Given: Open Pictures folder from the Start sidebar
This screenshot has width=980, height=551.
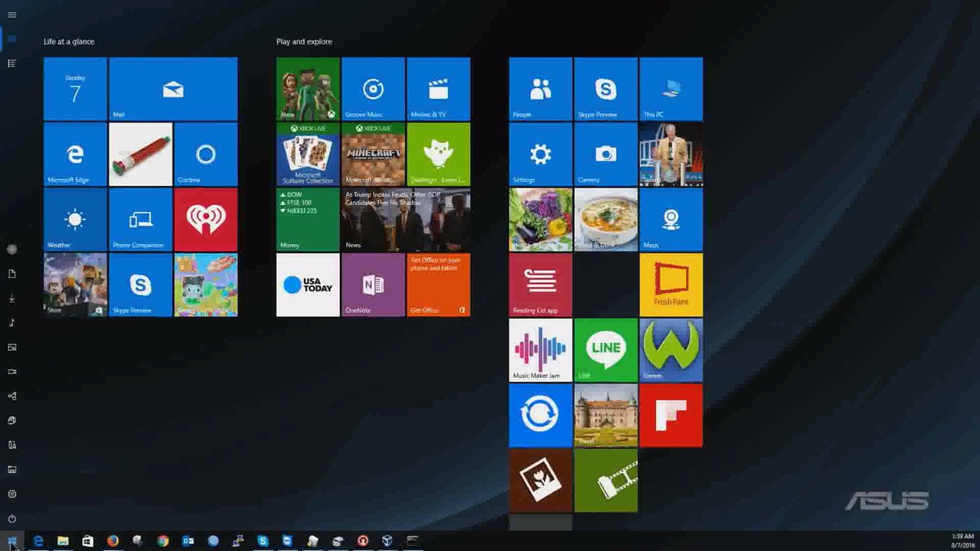Looking at the screenshot, I should [11, 347].
